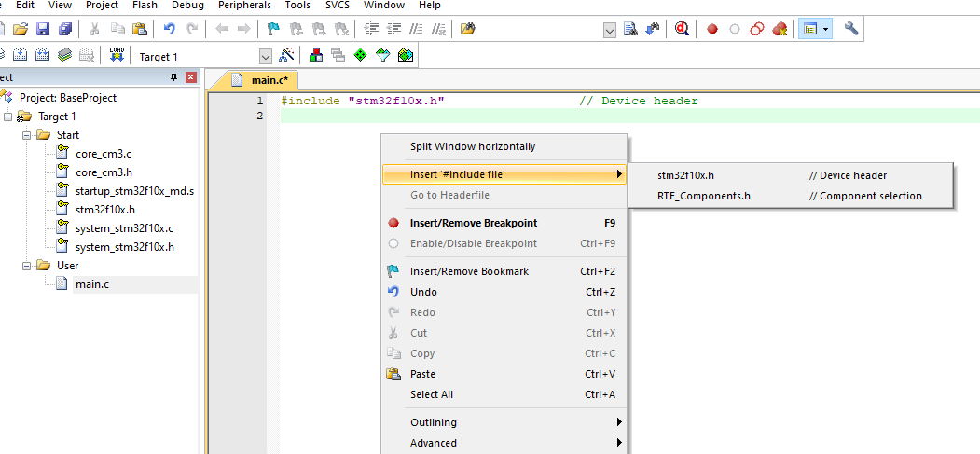
Task: Open Configuration wrench icon
Action: [x=850, y=29]
